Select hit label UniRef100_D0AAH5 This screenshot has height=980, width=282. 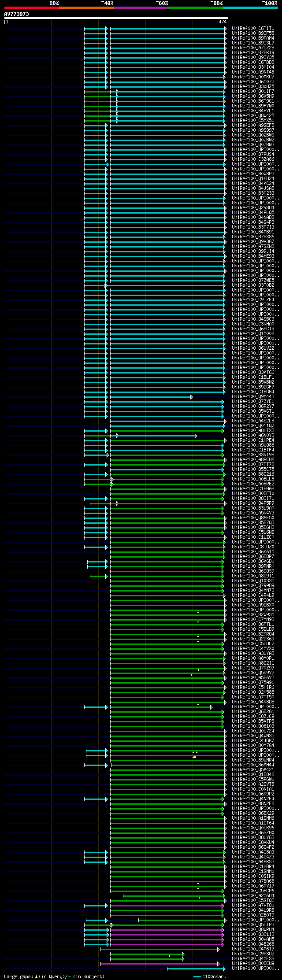click(x=253, y=939)
